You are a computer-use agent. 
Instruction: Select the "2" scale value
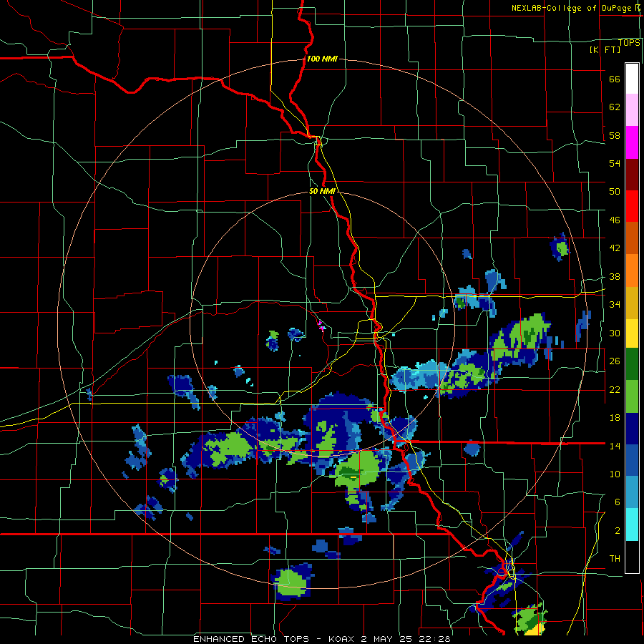coord(618,531)
